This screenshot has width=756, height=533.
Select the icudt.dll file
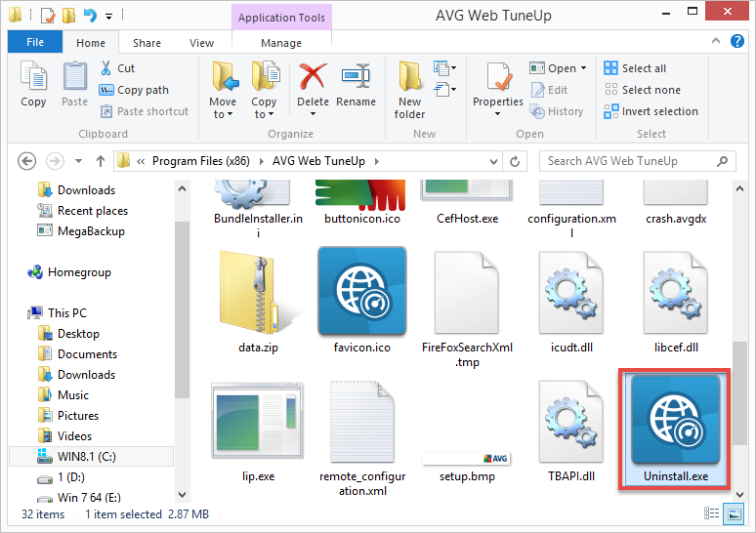[571, 302]
